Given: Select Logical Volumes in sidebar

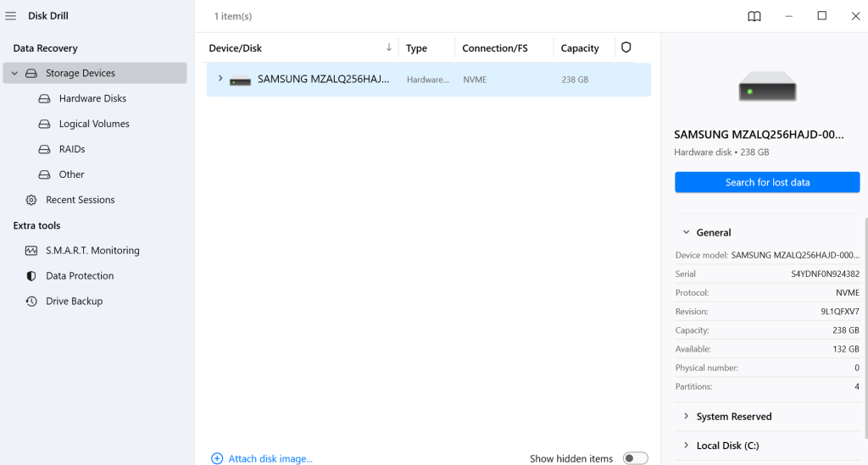Looking at the screenshot, I should (94, 124).
